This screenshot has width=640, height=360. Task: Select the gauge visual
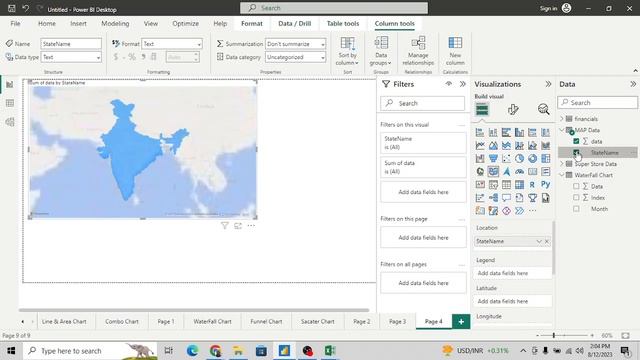(519, 171)
